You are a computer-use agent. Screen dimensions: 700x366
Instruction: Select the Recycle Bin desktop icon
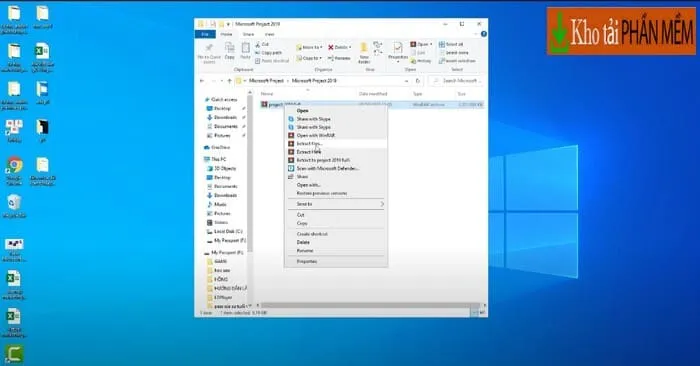coord(14,206)
